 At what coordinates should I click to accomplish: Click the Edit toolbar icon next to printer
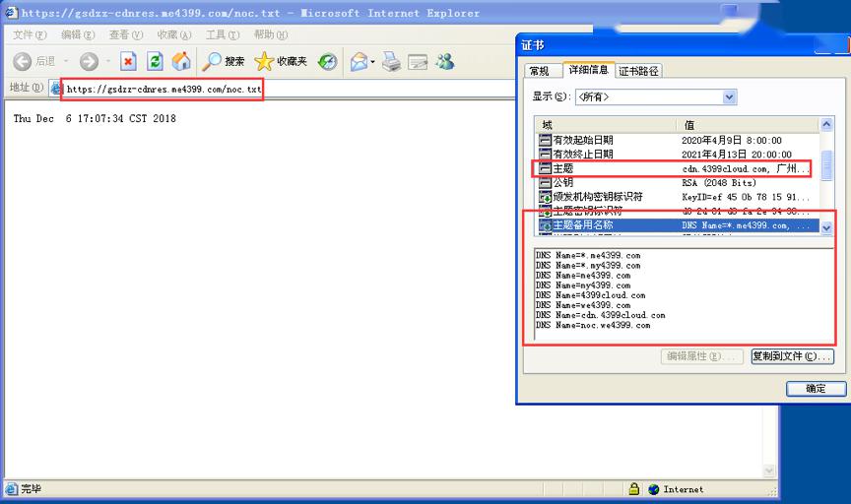[418, 62]
